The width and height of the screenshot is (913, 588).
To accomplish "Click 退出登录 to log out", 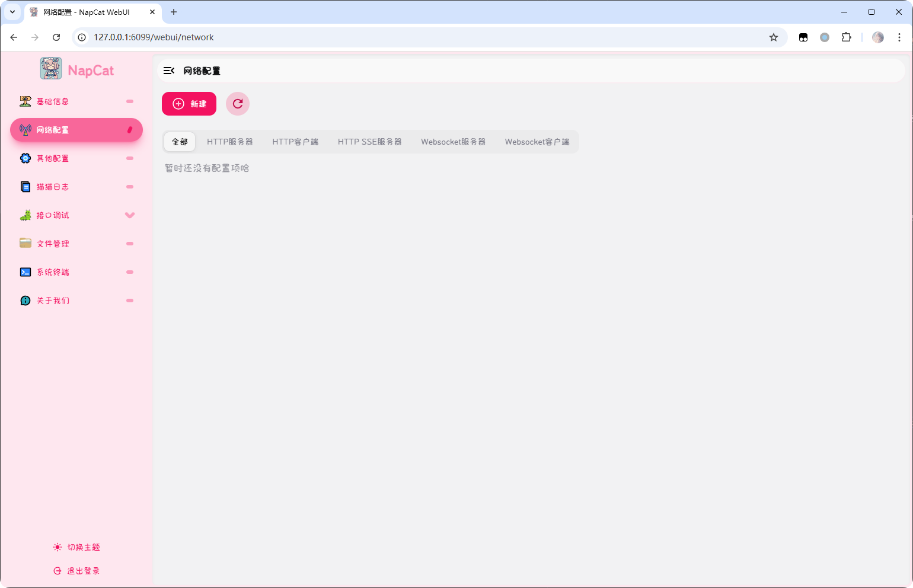I will [x=76, y=571].
